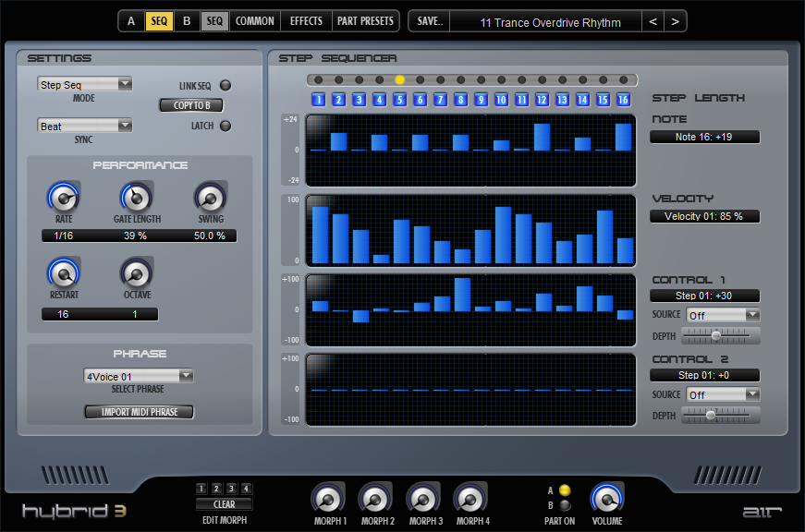Go to previous preset with < arrow

pos(653,21)
